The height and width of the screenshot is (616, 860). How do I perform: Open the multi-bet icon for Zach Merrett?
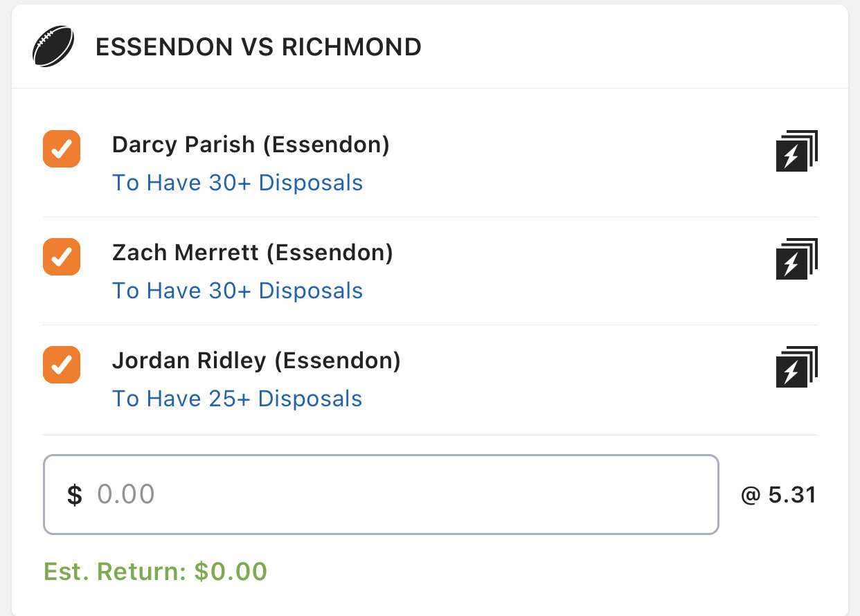click(796, 259)
